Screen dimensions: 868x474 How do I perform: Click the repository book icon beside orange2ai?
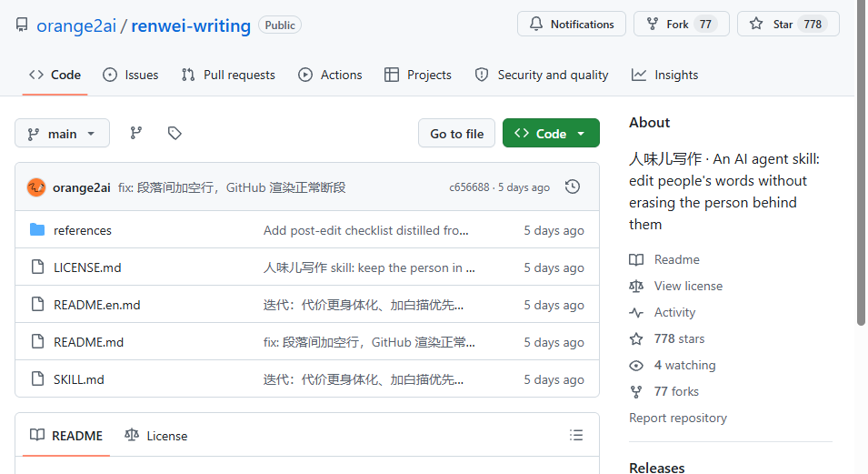coord(22,25)
